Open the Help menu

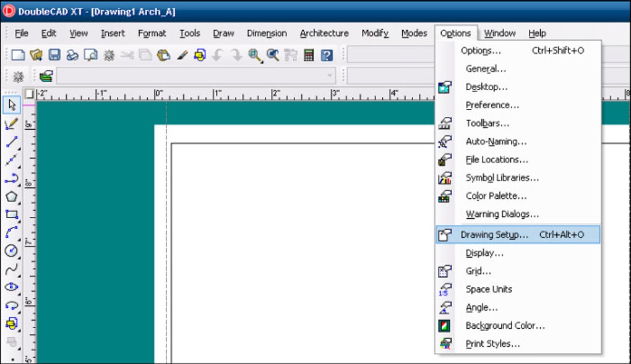tap(537, 33)
